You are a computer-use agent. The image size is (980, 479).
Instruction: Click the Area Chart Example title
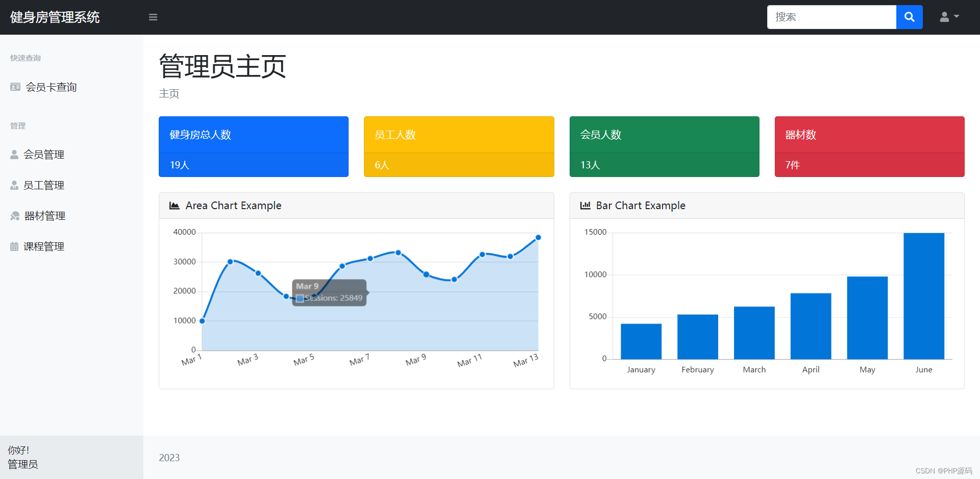click(x=233, y=206)
